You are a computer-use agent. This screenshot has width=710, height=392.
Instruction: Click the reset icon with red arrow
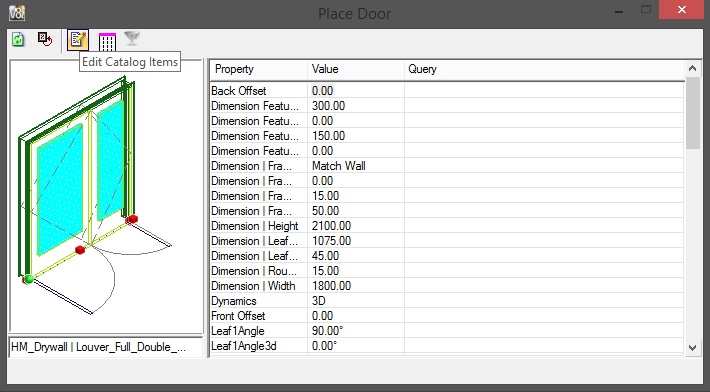coord(45,39)
